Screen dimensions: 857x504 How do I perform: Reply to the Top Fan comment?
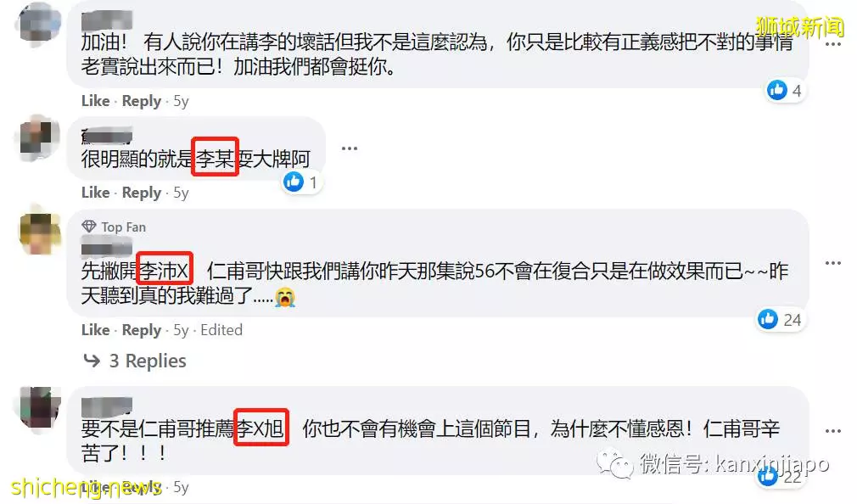pos(142,330)
